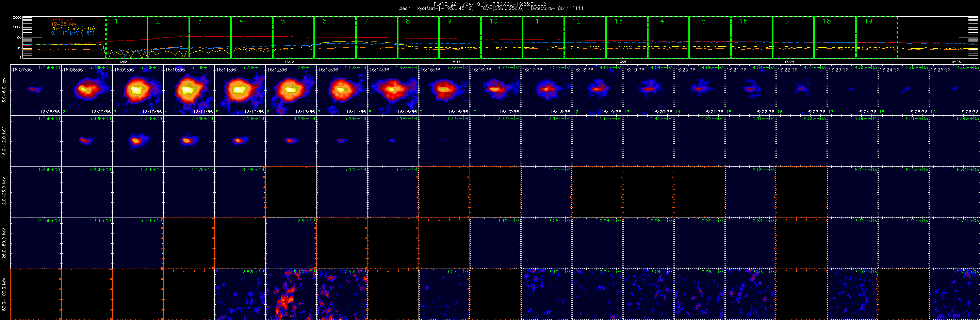
Task: Choose time interval 3 in the lightcurve
Action: [x=210, y=37]
